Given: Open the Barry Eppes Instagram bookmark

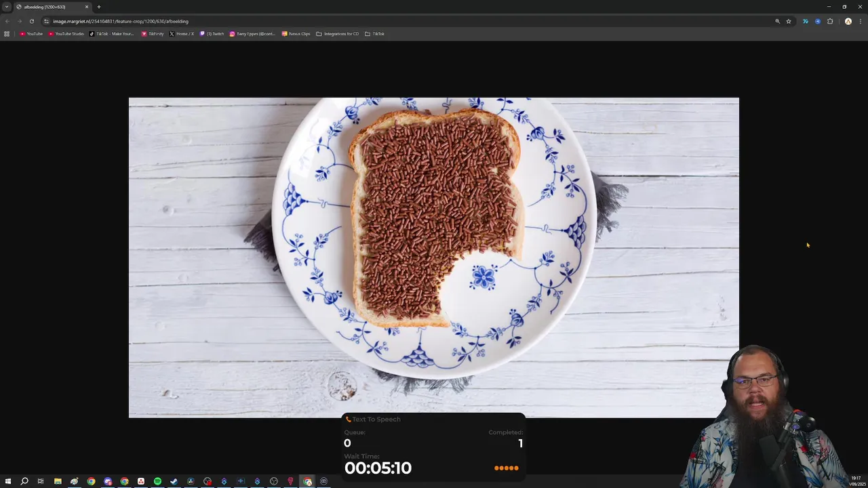Looking at the screenshot, I should [253, 34].
